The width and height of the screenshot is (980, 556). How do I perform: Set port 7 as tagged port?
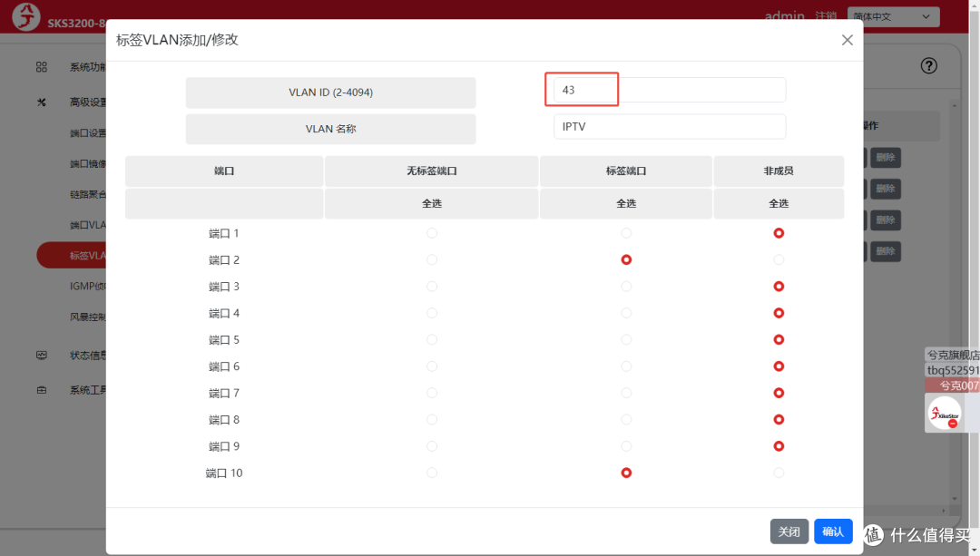(626, 393)
